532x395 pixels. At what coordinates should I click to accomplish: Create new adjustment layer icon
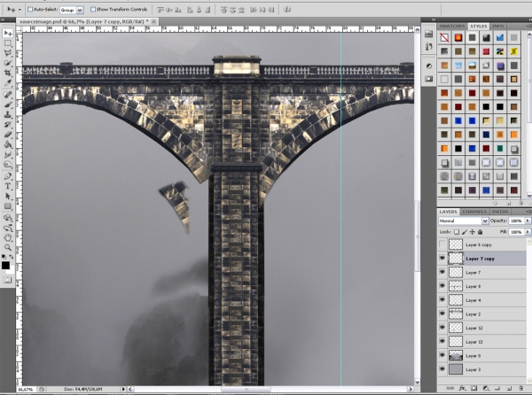pyautogui.click(x=486, y=388)
